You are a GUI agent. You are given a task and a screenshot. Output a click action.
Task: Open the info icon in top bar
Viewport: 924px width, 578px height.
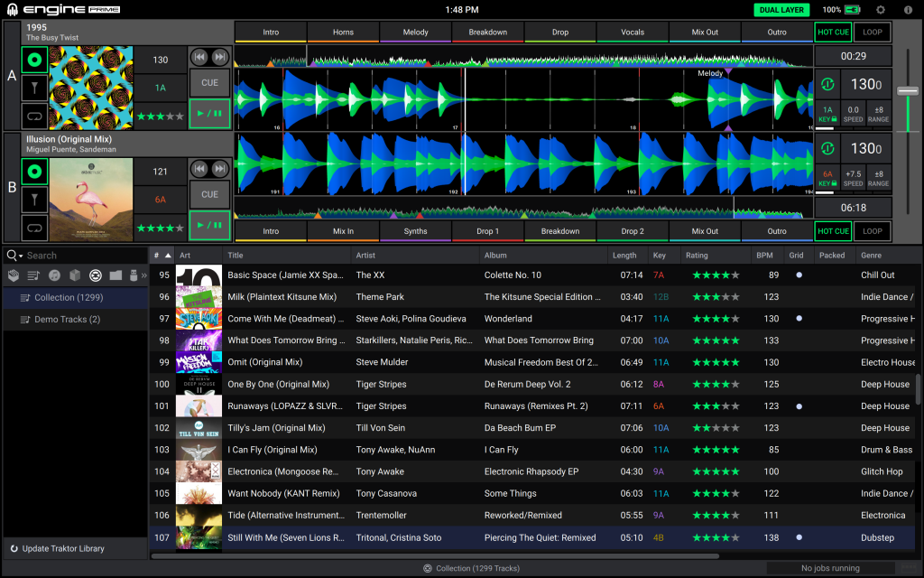(908, 10)
